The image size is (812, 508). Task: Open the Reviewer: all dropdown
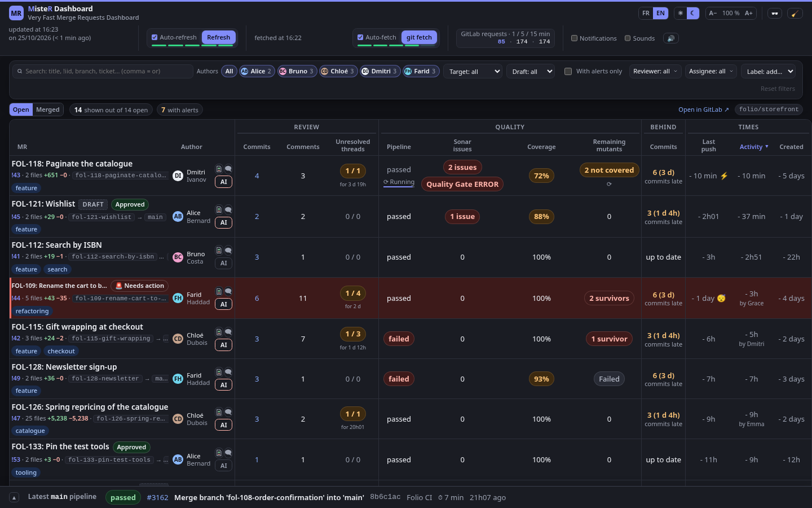pos(655,71)
